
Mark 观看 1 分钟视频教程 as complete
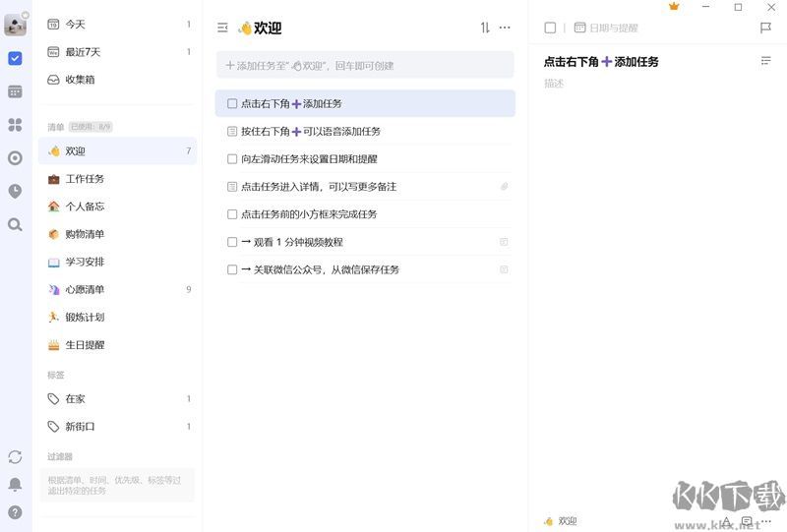(232, 242)
